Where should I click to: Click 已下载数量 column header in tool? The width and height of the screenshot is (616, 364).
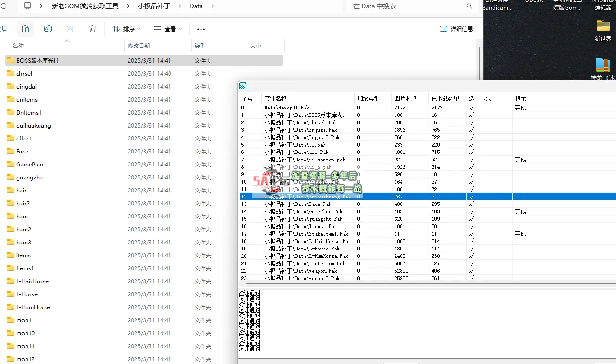tap(445, 98)
